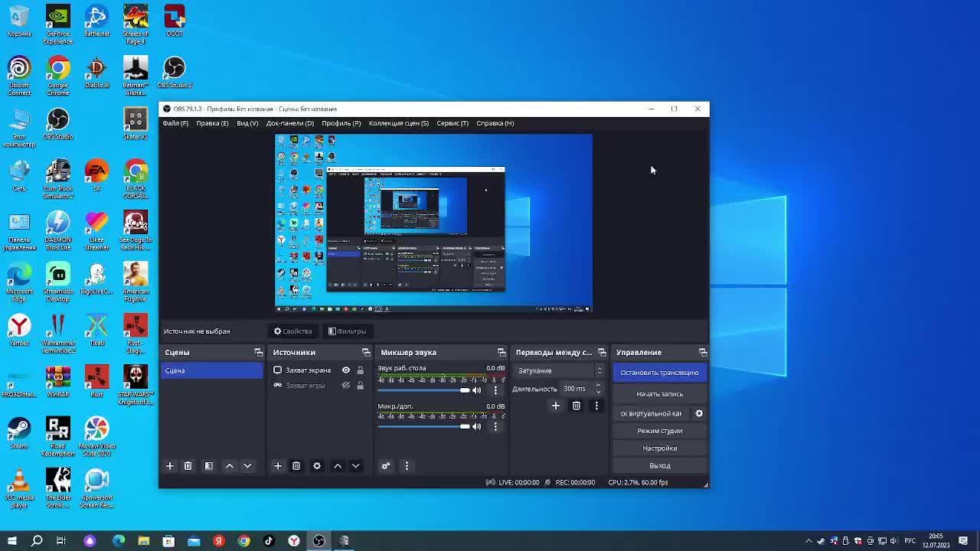
Task: Undock the Микшер звука panel
Action: [501, 353]
